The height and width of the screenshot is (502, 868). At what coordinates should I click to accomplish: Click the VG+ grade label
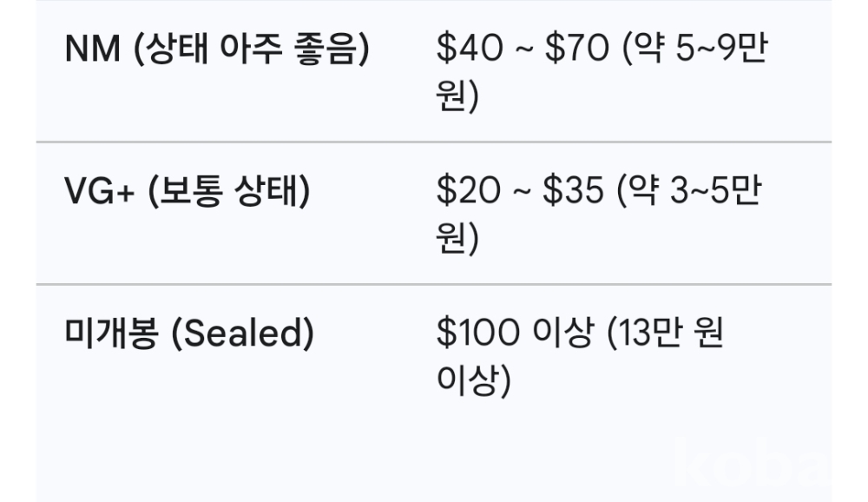[x=99, y=193]
